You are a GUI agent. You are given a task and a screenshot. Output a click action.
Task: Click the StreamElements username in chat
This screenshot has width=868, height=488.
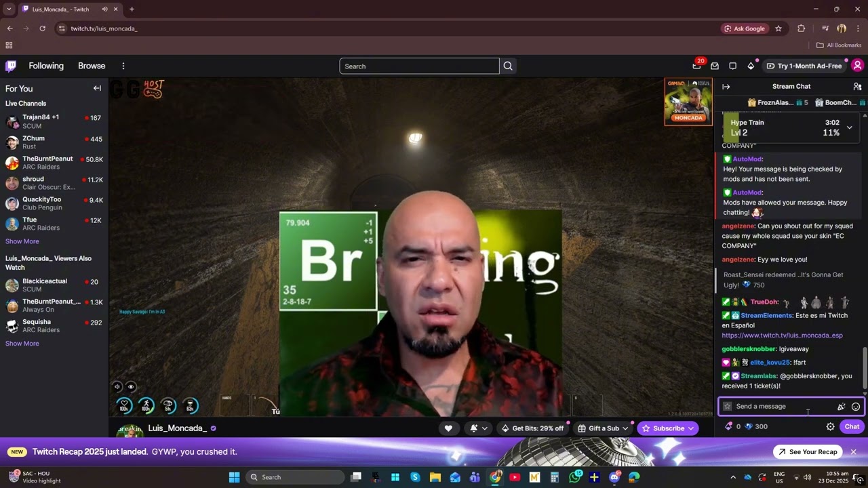[x=766, y=316]
